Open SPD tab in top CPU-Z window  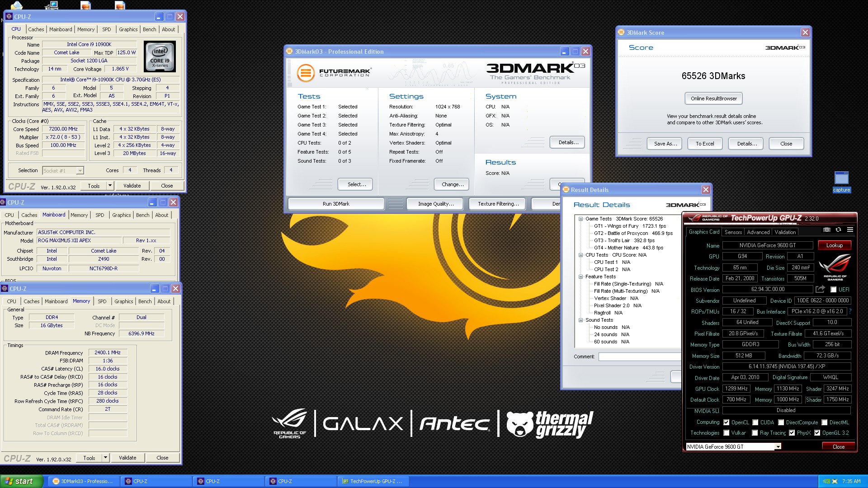106,29
